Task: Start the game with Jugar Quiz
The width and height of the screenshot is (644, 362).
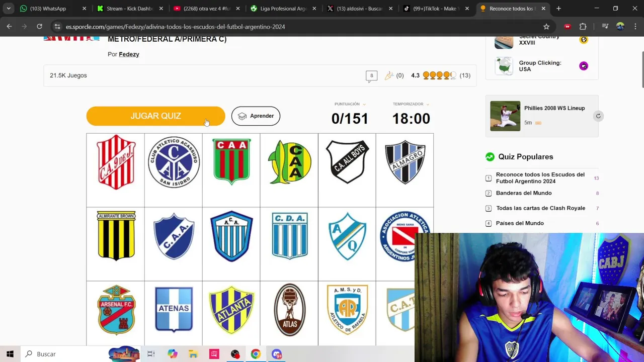Action: pos(155,116)
